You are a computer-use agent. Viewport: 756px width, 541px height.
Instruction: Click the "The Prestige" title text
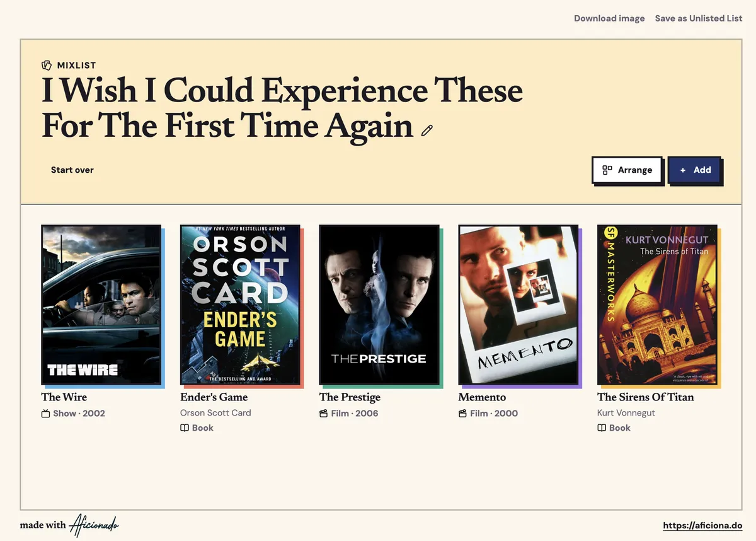(x=350, y=397)
